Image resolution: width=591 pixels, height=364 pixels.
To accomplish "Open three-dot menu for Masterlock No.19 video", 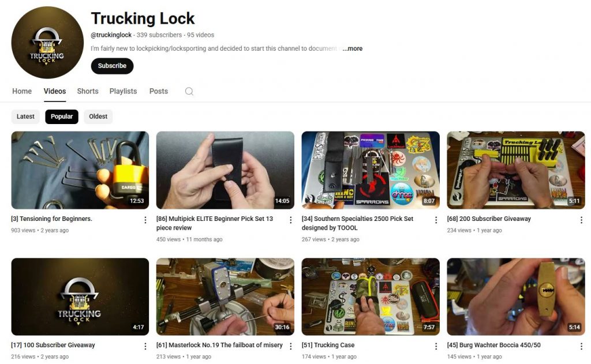I will pyautogui.click(x=291, y=346).
